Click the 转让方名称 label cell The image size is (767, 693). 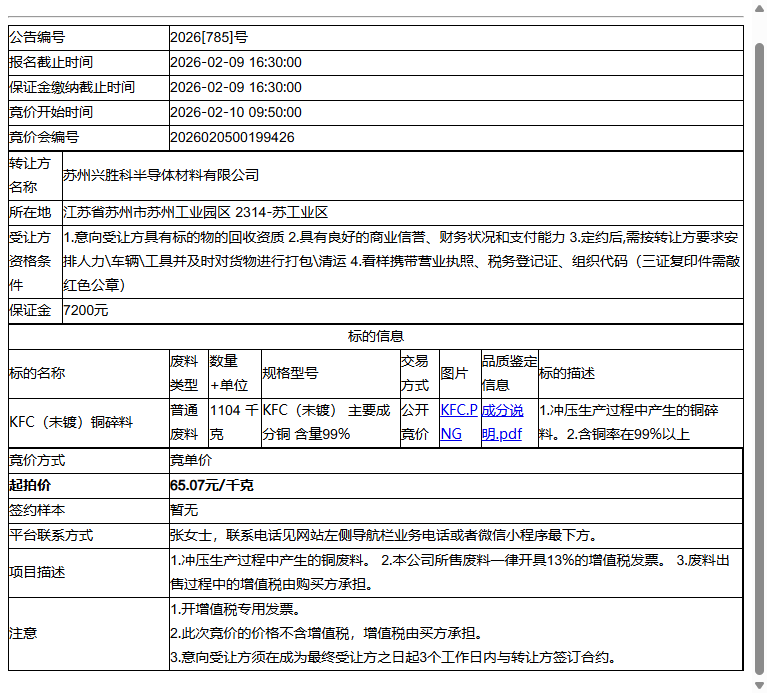tap(35, 176)
